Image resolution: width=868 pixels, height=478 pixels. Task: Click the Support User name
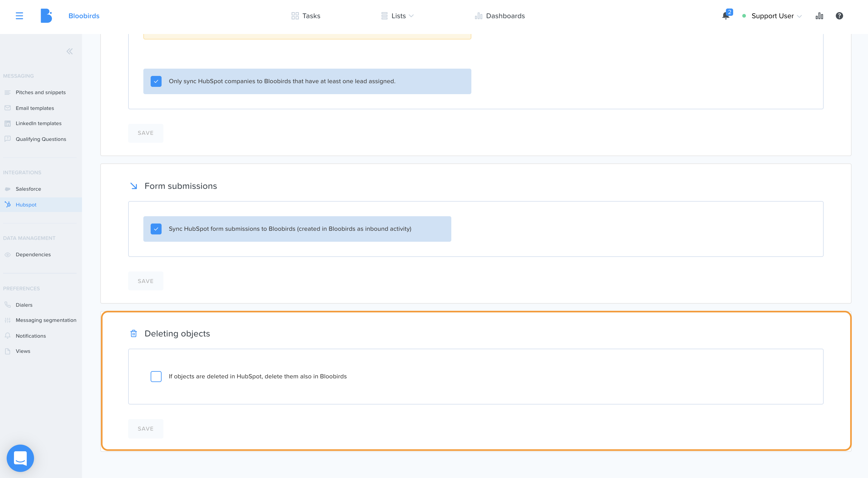772,16
